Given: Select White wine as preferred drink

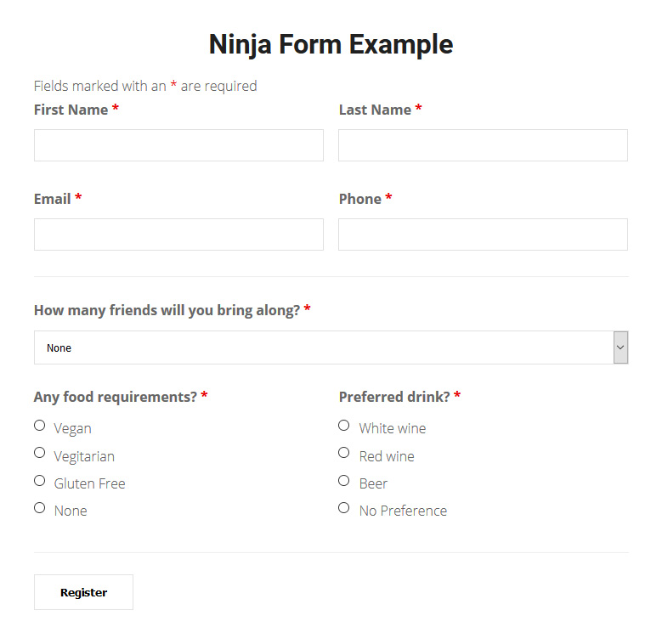Looking at the screenshot, I should [x=343, y=426].
